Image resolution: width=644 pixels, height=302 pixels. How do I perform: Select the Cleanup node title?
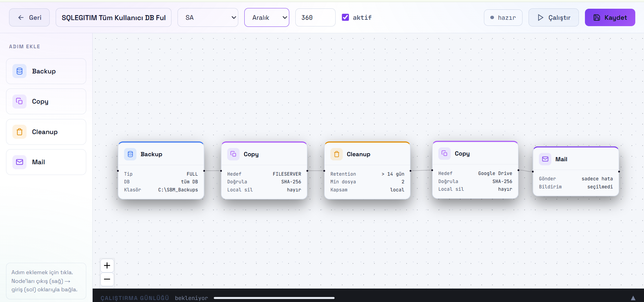[x=358, y=154]
